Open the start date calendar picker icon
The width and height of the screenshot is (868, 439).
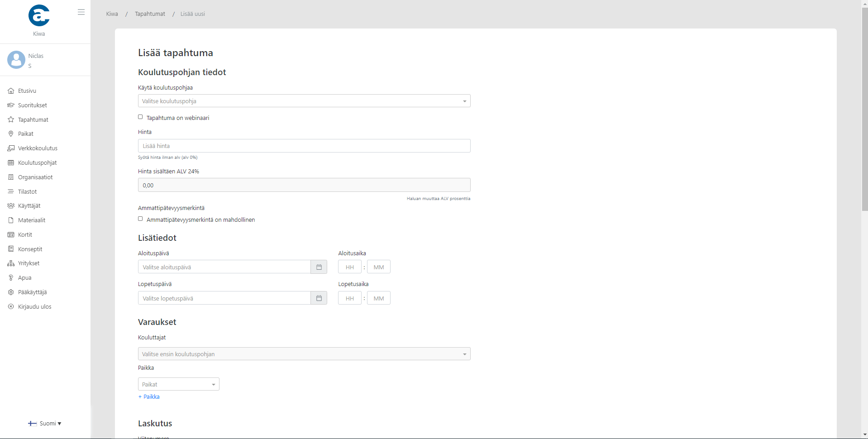click(319, 267)
